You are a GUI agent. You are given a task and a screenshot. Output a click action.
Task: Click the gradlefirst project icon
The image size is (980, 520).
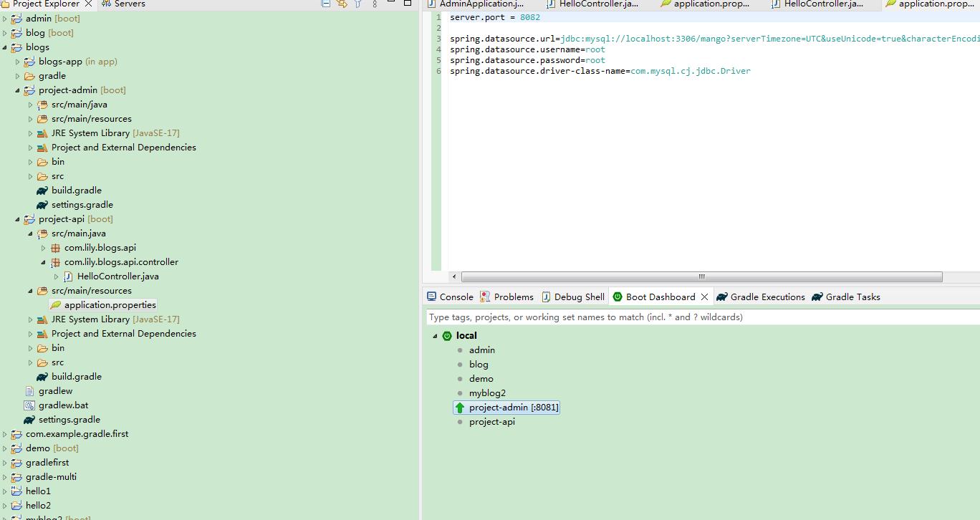[x=16, y=463]
